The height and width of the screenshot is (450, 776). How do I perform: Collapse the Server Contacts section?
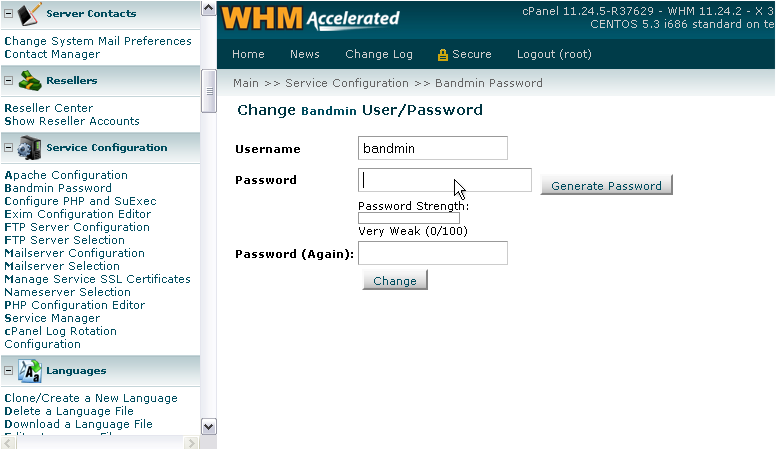[8, 14]
